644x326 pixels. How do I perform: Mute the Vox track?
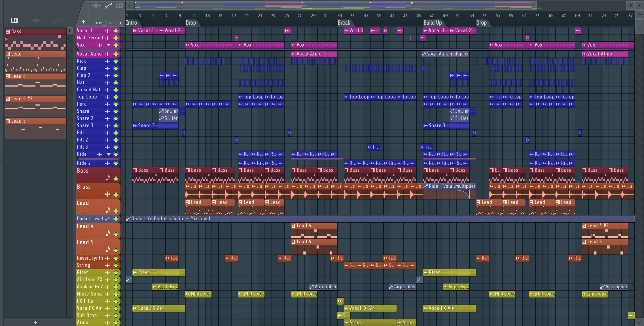(x=116, y=45)
